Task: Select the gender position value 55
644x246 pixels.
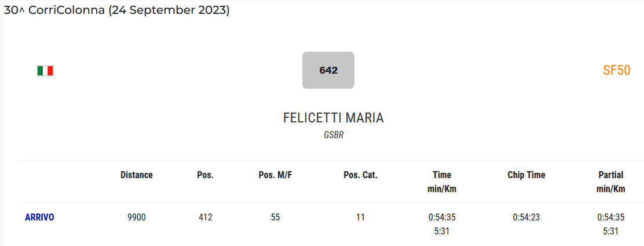Action: pyautogui.click(x=275, y=218)
